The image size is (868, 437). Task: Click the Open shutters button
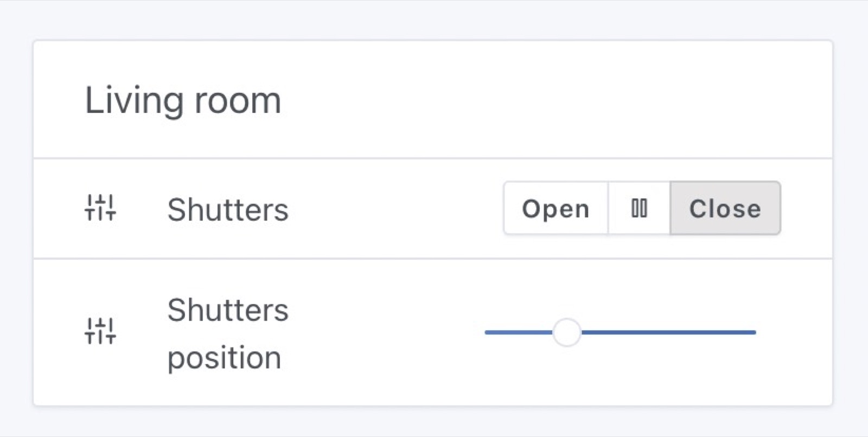coord(556,209)
